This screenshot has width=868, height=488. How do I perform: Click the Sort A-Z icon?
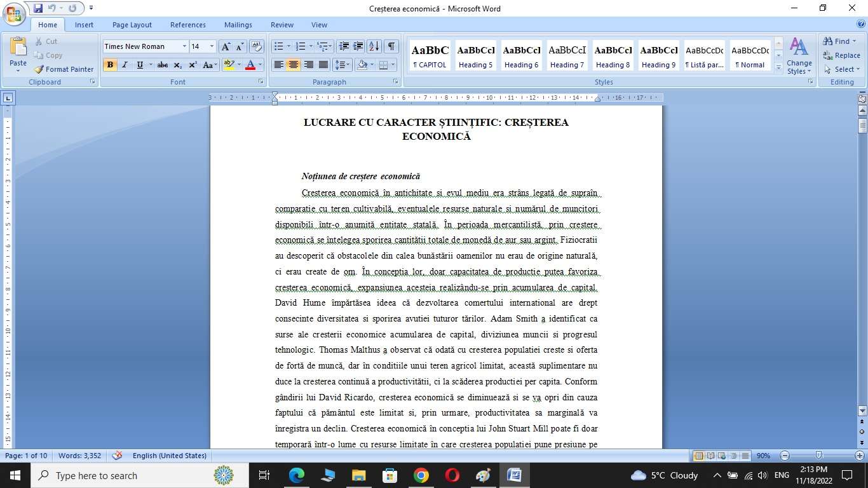(374, 46)
